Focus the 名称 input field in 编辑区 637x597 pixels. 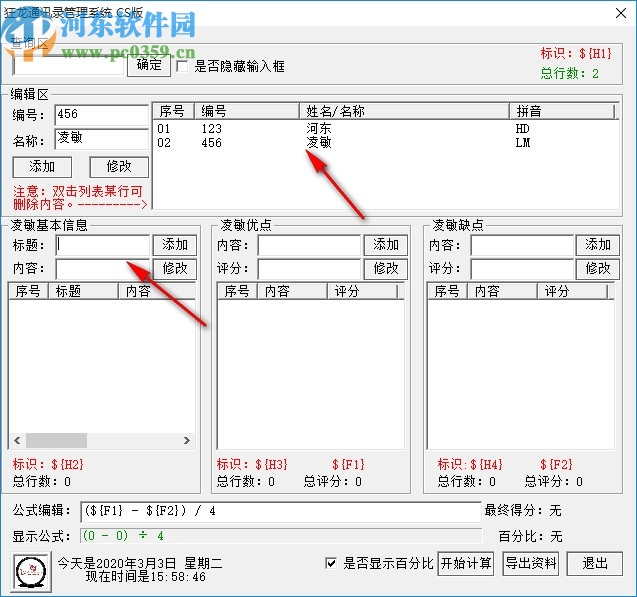[102, 139]
